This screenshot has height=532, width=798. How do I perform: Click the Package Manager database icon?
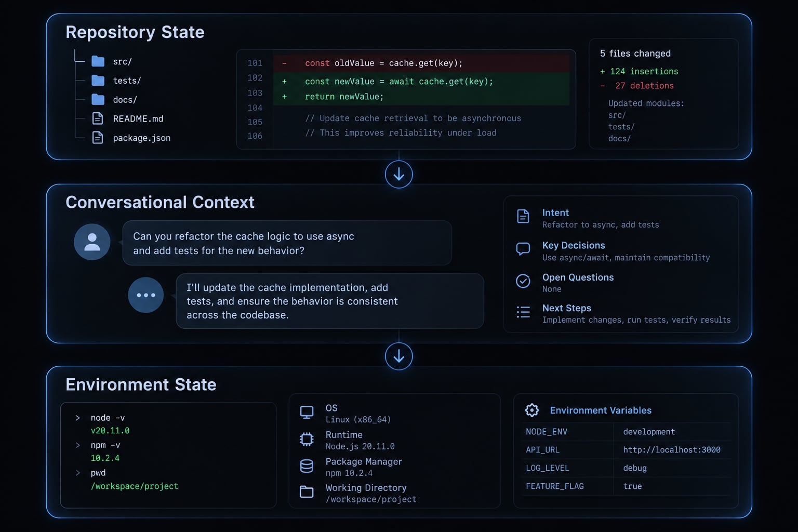click(x=307, y=466)
